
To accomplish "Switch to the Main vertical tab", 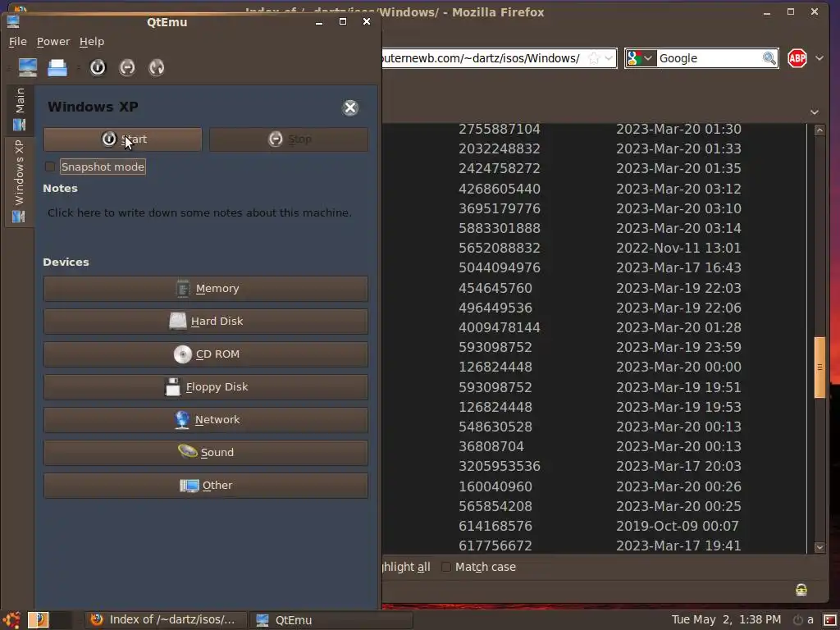I will pyautogui.click(x=20, y=109).
